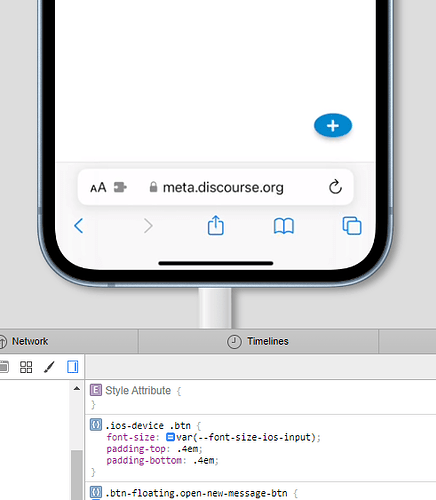Click the scroll-up arrow of the panel scrollbar
The width and height of the screenshot is (436, 500).
(x=77, y=389)
